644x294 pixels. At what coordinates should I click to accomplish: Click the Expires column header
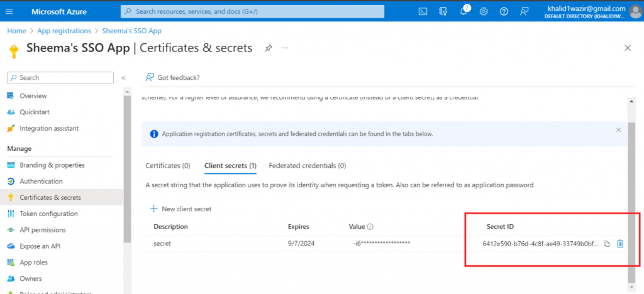point(299,226)
